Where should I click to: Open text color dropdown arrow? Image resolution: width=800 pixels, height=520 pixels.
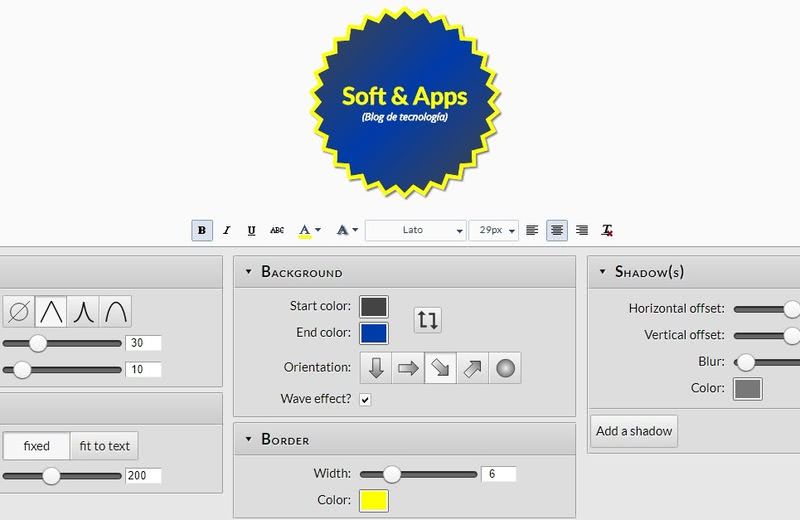coord(318,230)
